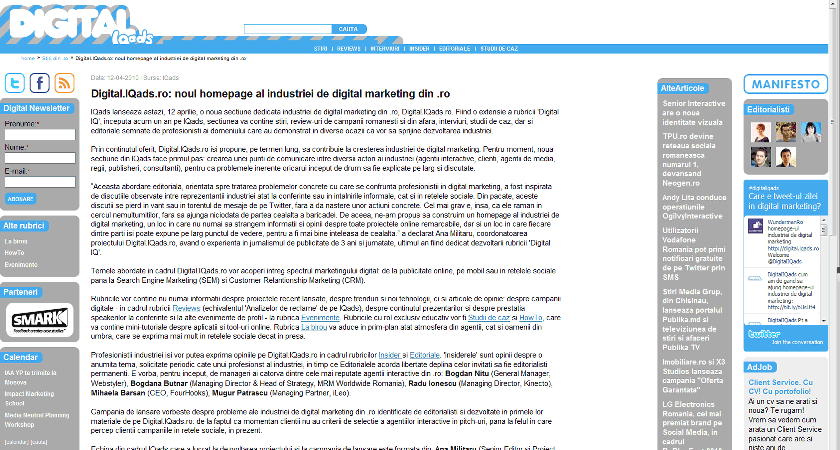Follow the HowTo link in article text
840x450 pixels.
[x=531, y=318]
